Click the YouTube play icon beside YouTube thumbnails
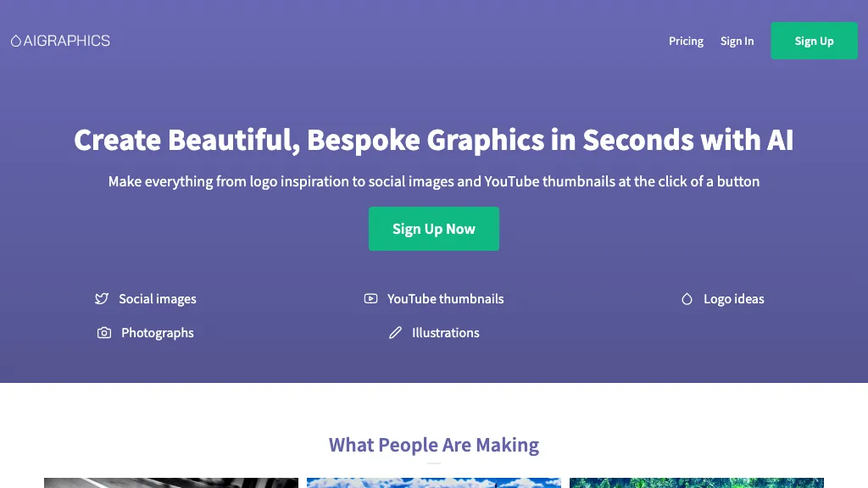This screenshot has height=488, width=868. (x=371, y=298)
